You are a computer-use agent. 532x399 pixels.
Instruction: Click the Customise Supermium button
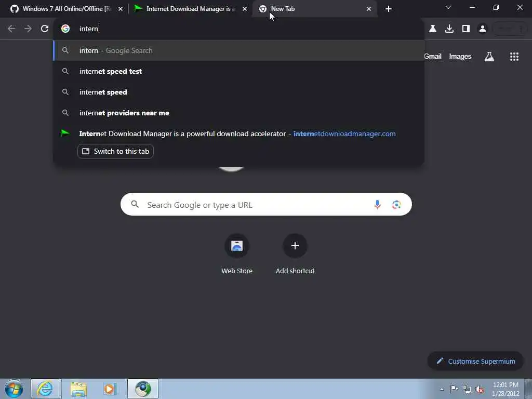coord(476,361)
